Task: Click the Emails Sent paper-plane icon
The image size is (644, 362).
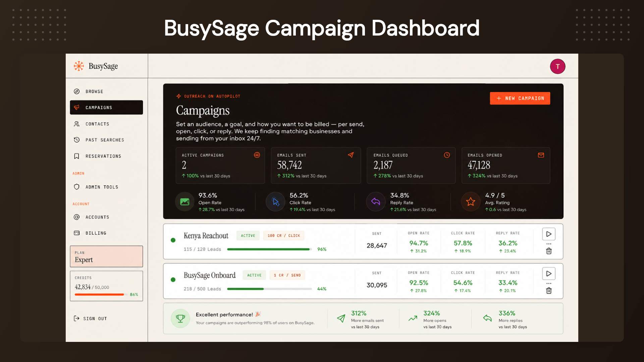Action: [351, 155]
